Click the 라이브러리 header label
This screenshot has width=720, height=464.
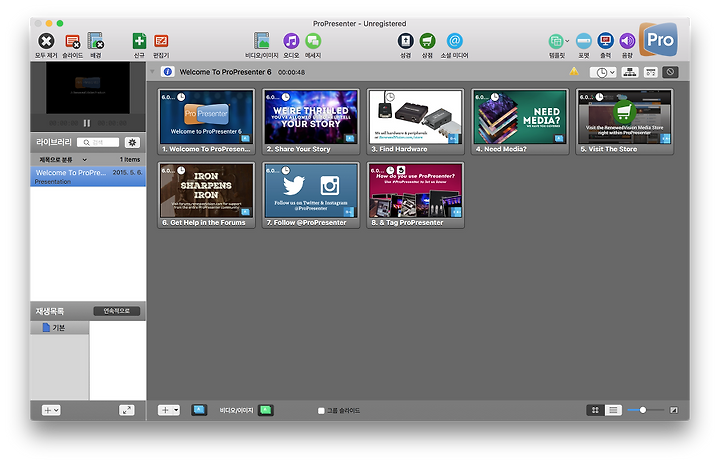[x=54, y=142]
